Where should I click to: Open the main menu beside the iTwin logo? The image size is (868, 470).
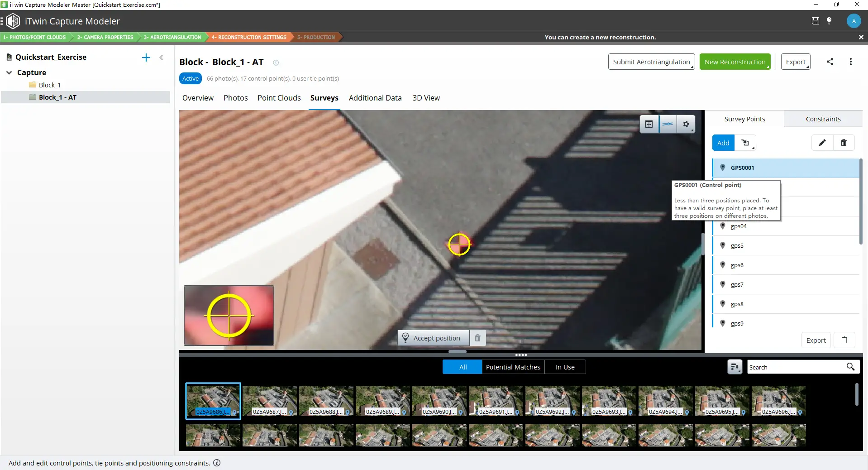click(2, 21)
